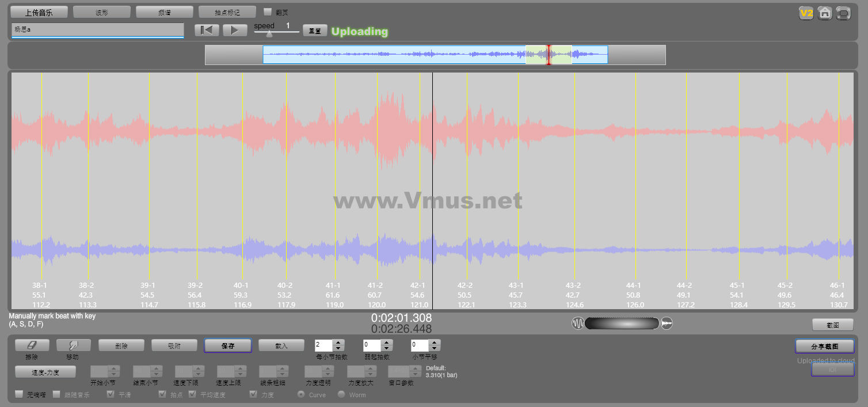Open the home icon at top right

tap(825, 13)
